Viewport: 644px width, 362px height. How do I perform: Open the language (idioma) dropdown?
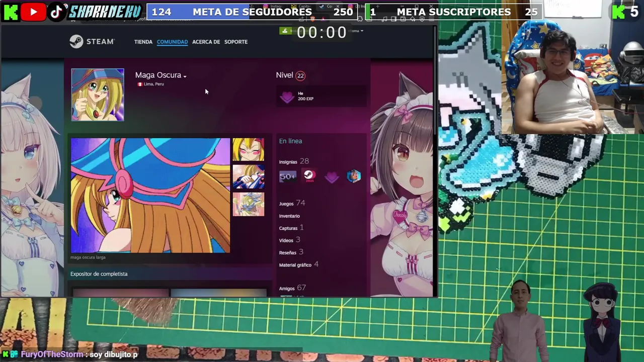356,31
